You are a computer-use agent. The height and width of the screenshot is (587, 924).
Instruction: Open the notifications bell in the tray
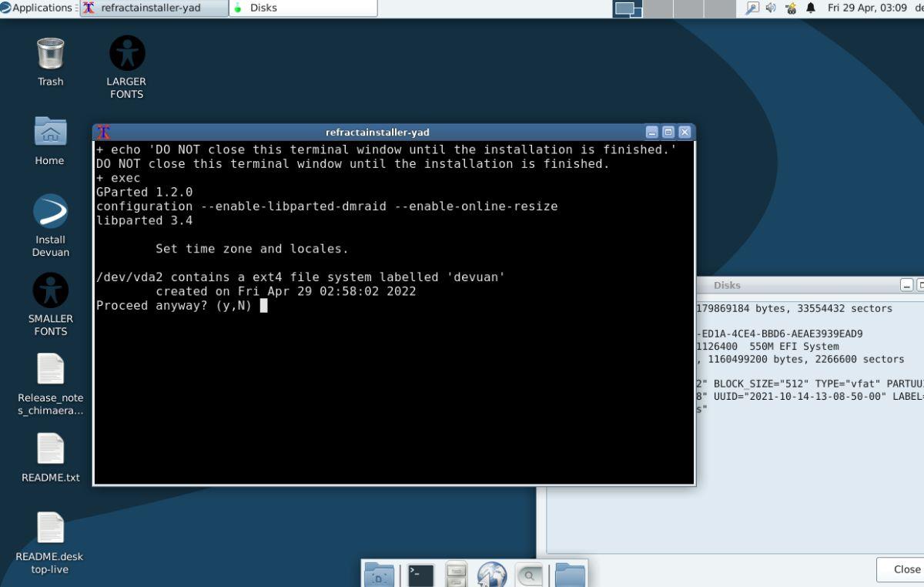pos(810,8)
